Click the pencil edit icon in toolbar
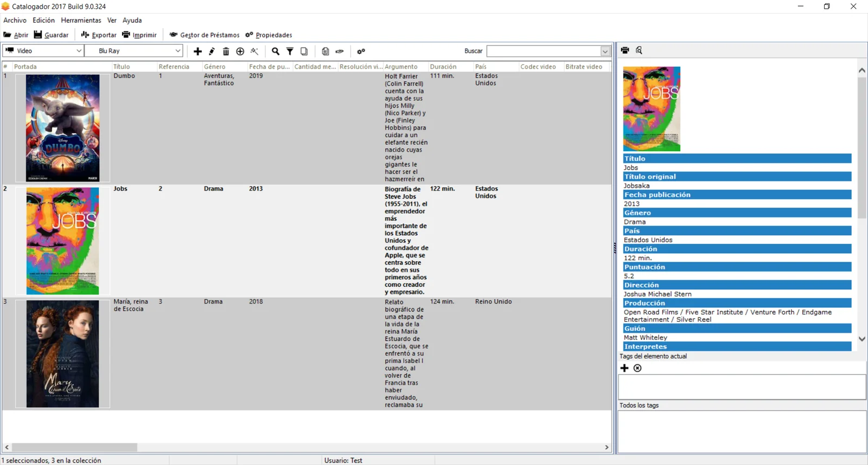Viewport: 868px width, 465px height. pos(212,51)
